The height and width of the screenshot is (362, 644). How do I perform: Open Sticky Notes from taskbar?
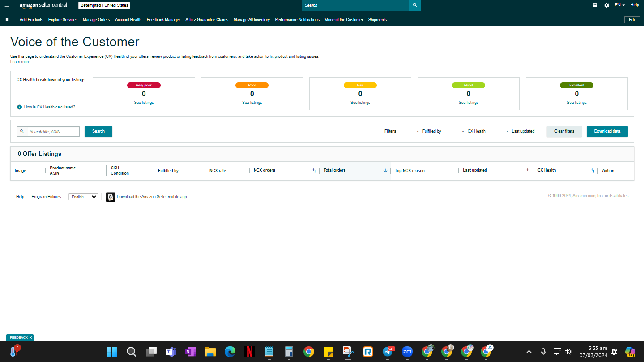coord(328,352)
